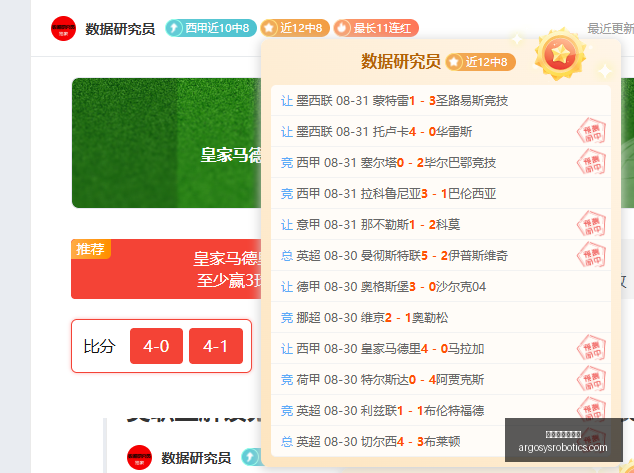Screen dimensions: 634x473
Task: Select the 皇家马德里 4-0 马拉加 row
Action: click(x=441, y=348)
